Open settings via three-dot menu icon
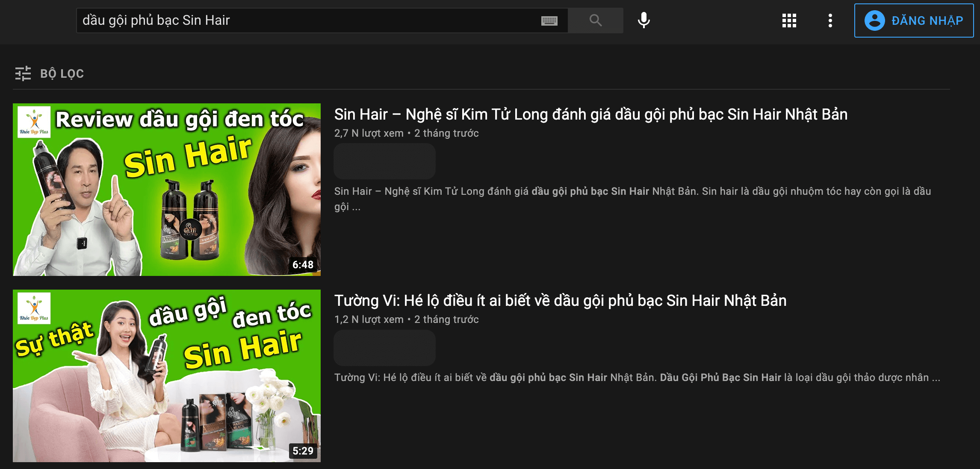This screenshot has width=980, height=469. point(830,21)
